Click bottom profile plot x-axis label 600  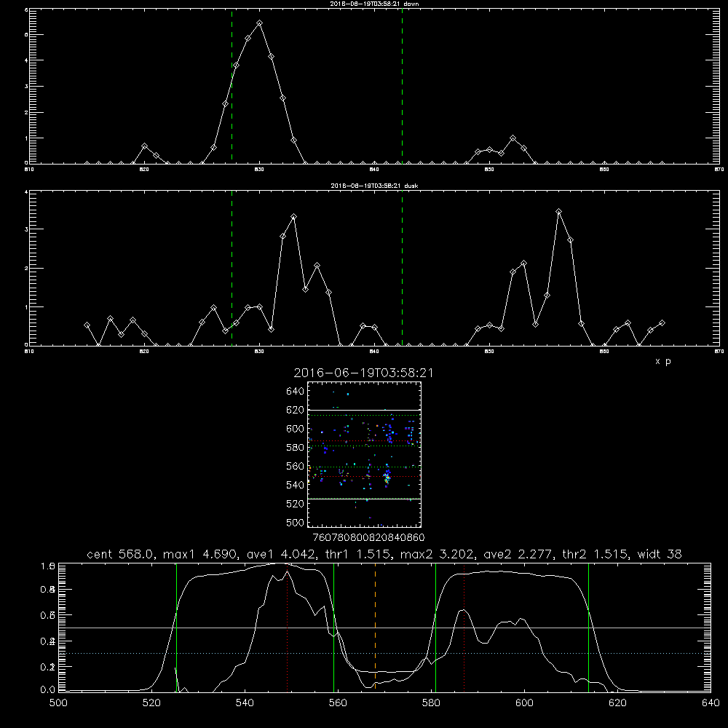tap(524, 703)
